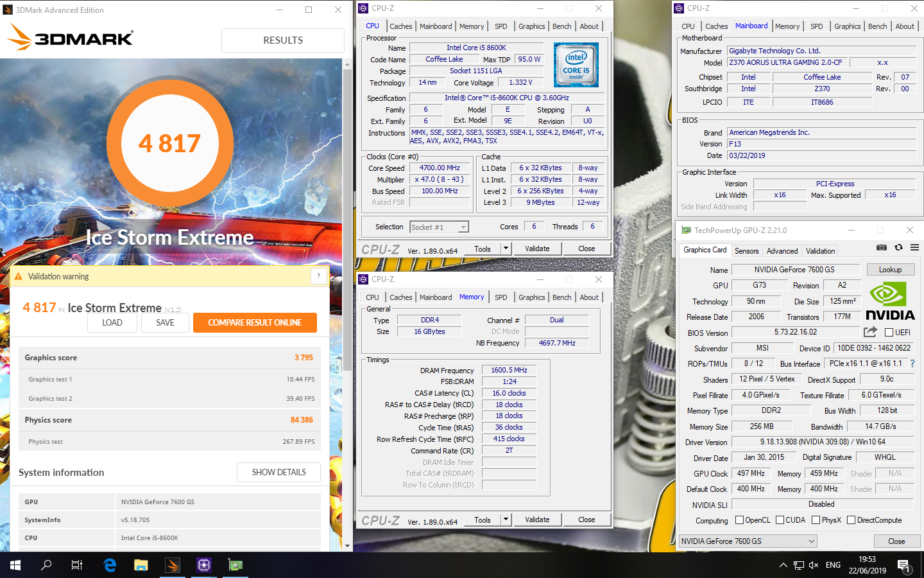Click the 3DMark scrollbar up arrow
924x578 pixels.
348,64
